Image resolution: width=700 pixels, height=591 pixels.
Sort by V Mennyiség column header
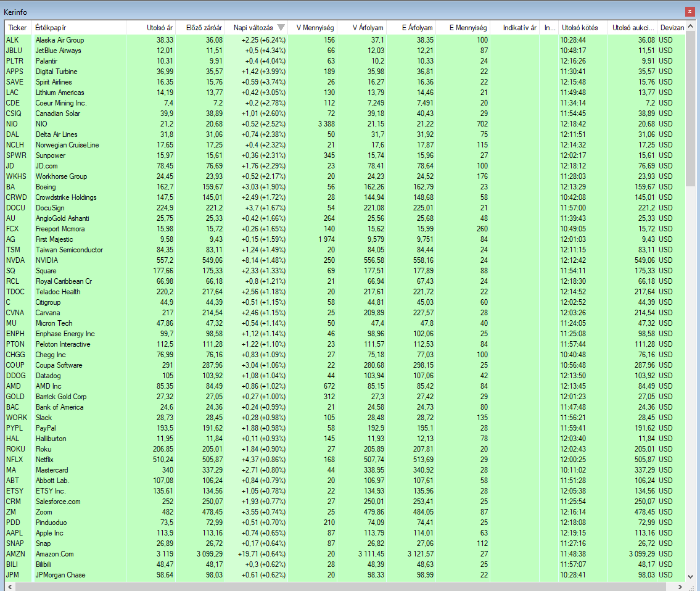[313, 28]
